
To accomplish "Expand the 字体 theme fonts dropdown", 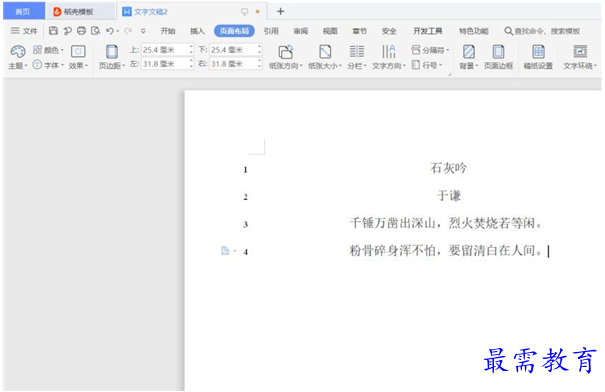I will point(48,65).
